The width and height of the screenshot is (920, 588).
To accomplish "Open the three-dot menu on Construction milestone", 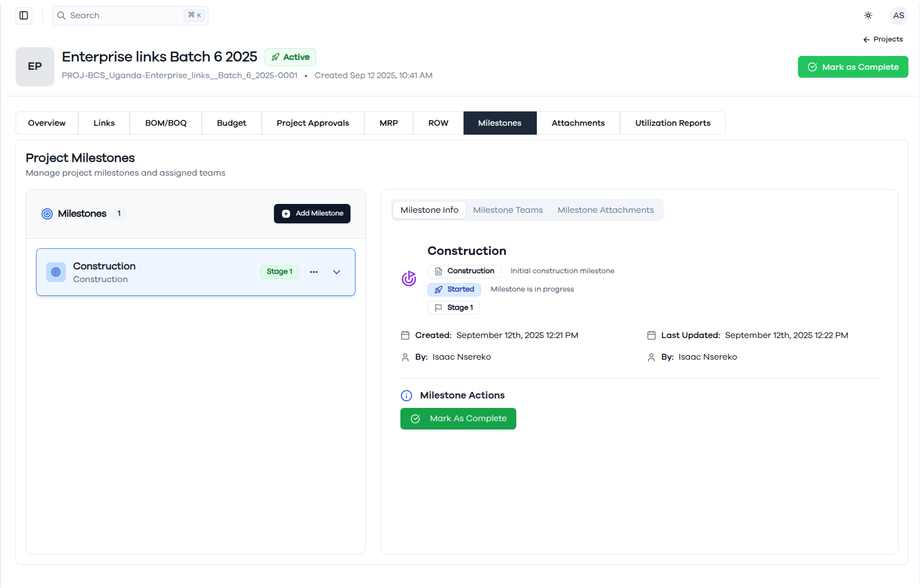I will (x=314, y=272).
